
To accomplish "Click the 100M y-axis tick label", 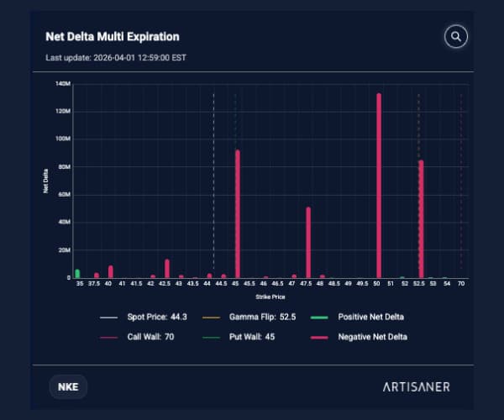I will click(63, 139).
